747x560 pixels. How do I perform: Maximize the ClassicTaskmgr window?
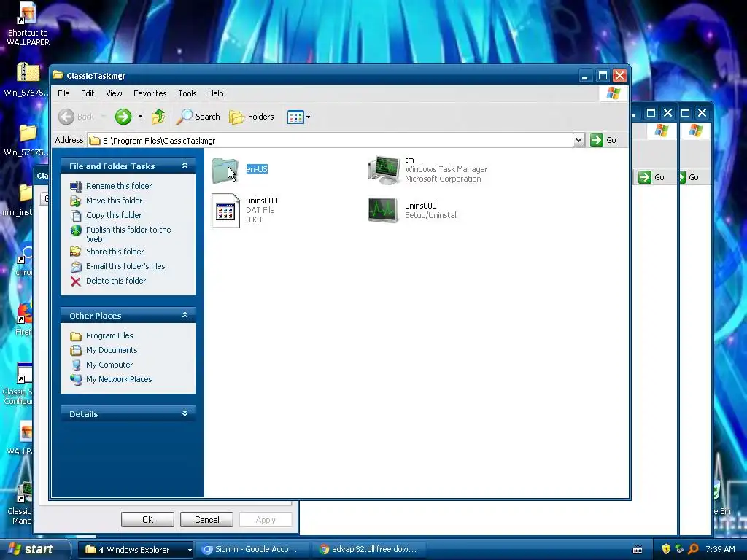click(603, 76)
